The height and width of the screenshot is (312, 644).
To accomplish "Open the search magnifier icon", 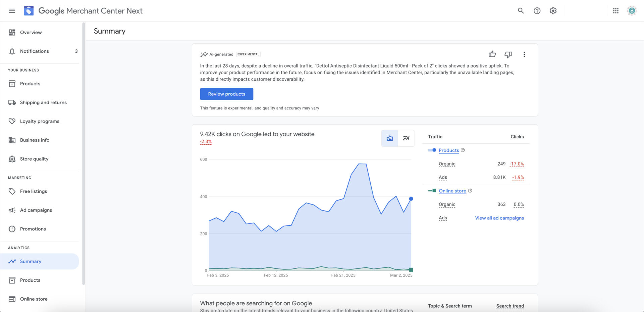I will [521, 11].
